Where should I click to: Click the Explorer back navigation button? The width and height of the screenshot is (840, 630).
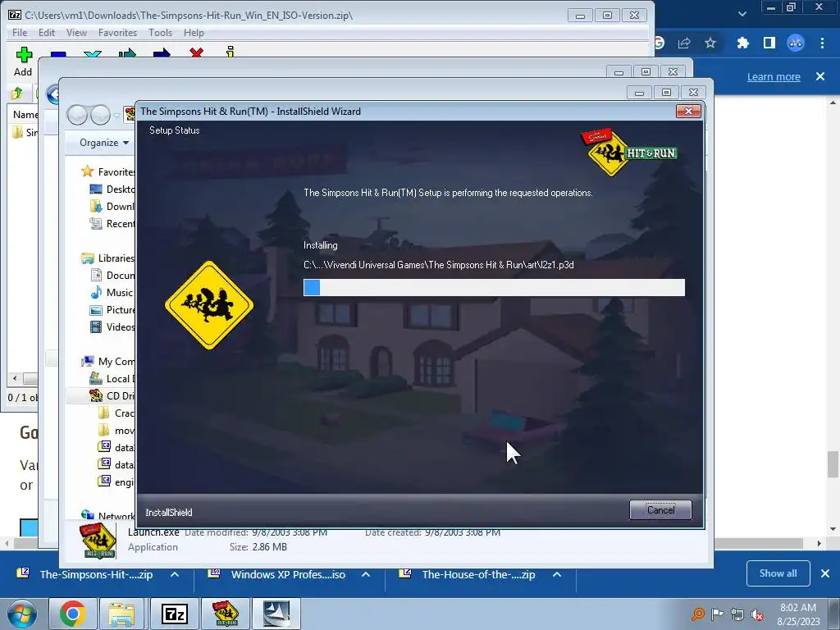click(x=77, y=114)
